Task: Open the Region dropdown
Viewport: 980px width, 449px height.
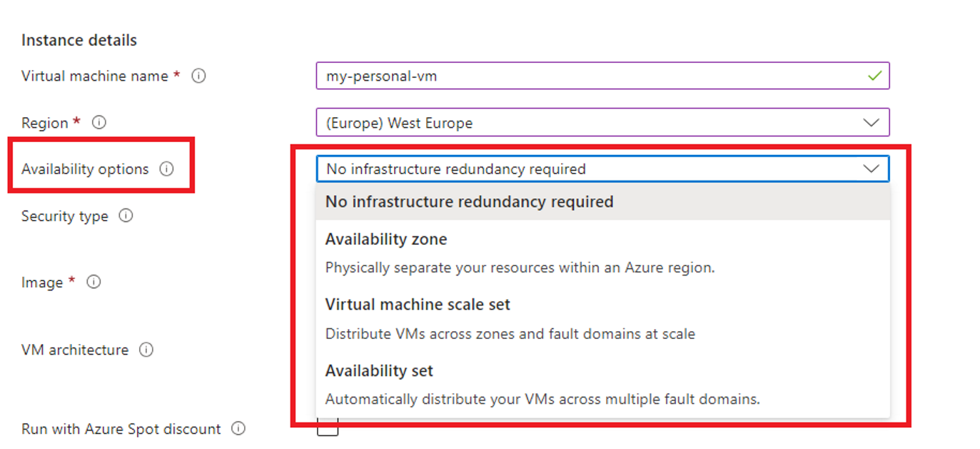Action: [872, 122]
